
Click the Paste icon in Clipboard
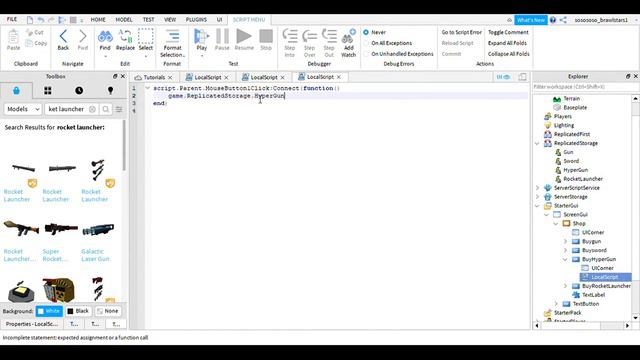(13, 37)
